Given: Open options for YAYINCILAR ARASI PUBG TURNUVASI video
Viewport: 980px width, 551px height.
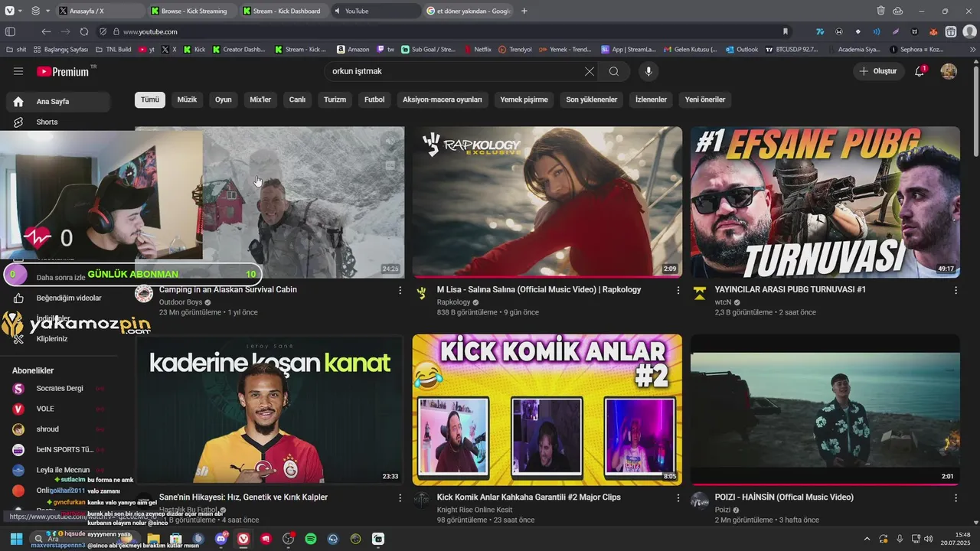Looking at the screenshot, I should coord(955,290).
